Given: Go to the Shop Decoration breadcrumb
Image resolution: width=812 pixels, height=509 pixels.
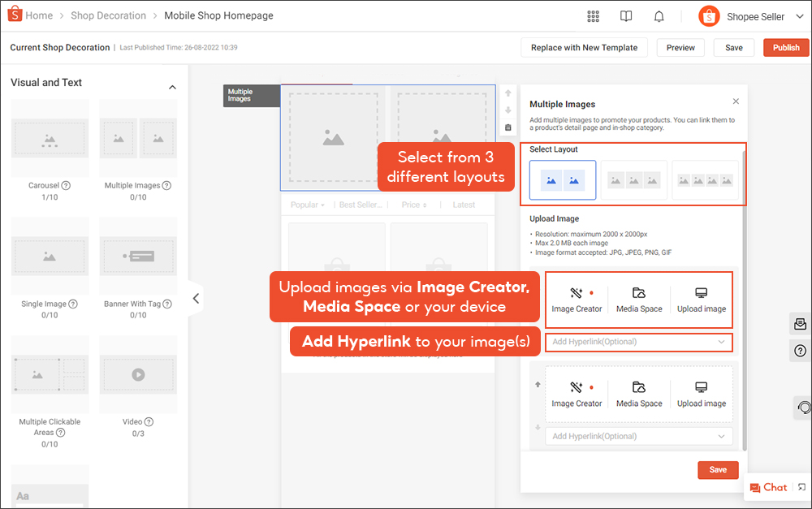Looking at the screenshot, I should coord(108,15).
